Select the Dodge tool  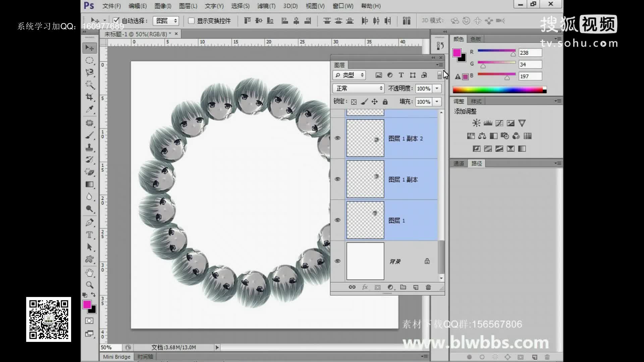pos(90,208)
